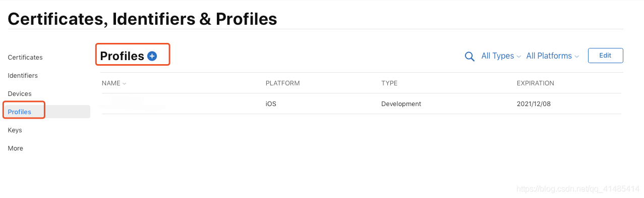This screenshot has height=198, width=644.
Task: Go to Devices in the sidebar
Action: pyautogui.click(x=20, y=94)
